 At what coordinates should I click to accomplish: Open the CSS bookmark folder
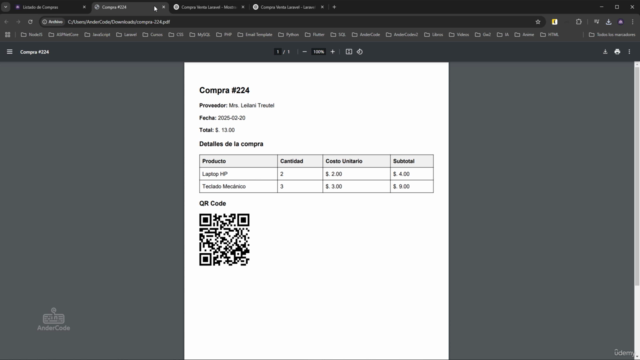[176, 35]
